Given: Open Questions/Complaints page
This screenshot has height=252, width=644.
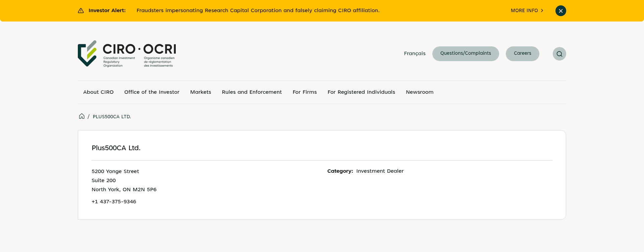Looking at the screenshot, I should [466, 54].
